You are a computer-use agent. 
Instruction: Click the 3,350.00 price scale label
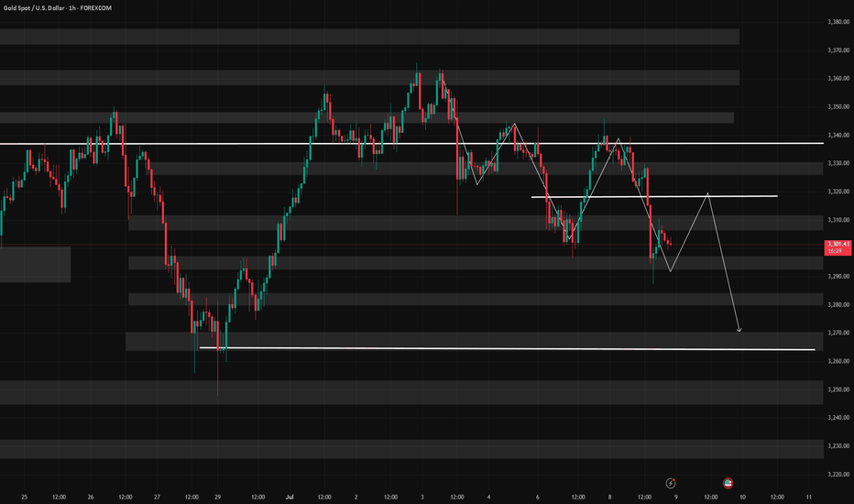click(838, 107)
